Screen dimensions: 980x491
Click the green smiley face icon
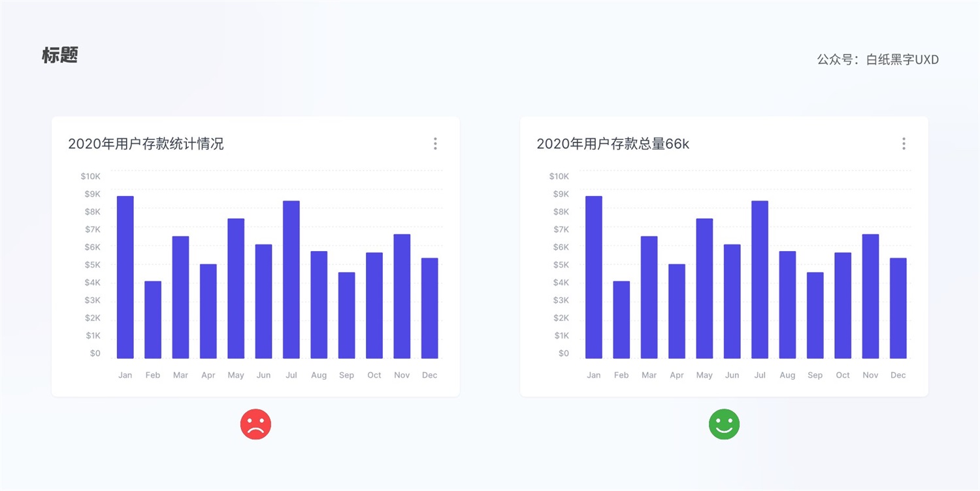(x=724, y=424)
